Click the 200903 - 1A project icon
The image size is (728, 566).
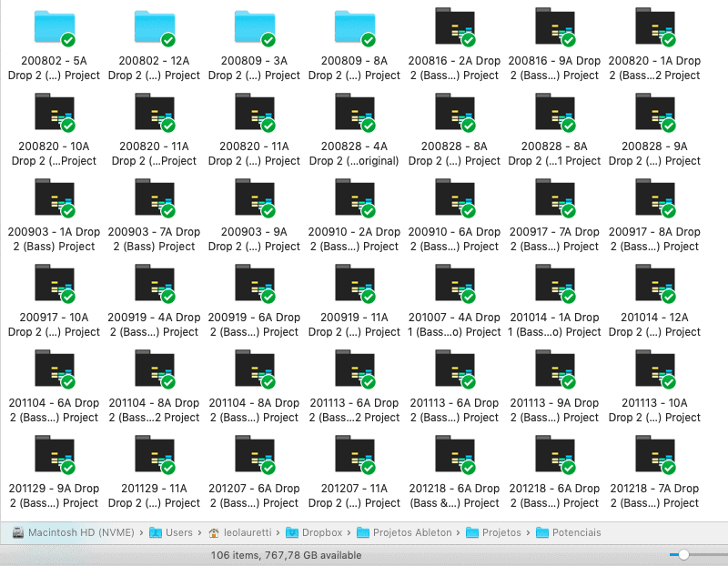pos(54,197)
